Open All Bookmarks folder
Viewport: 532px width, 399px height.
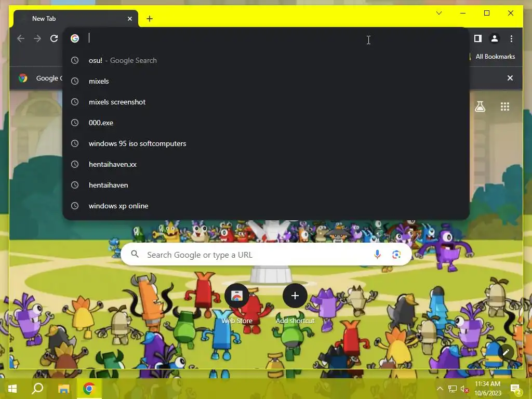(495, 57)
